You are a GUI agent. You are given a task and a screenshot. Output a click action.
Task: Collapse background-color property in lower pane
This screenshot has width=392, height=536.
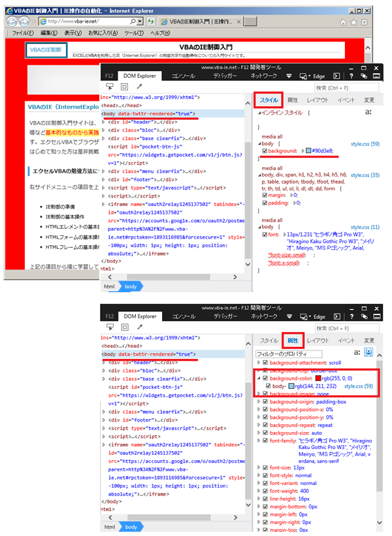tap(259, 378)
